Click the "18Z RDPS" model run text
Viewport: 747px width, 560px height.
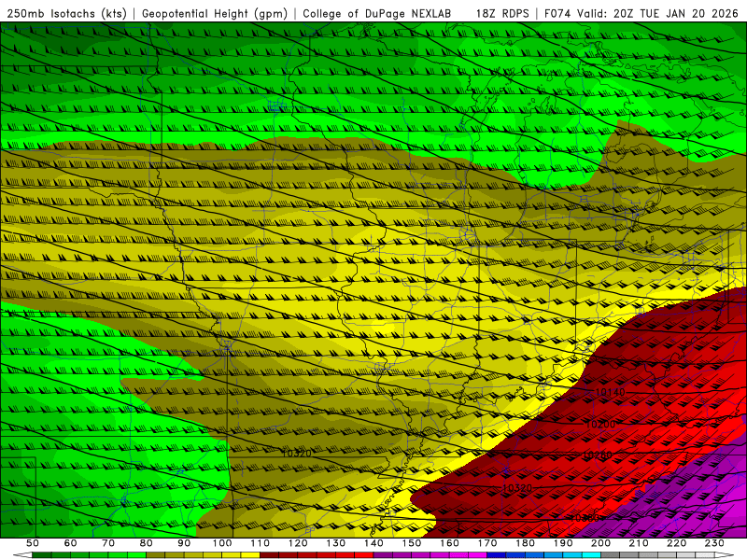[502, 14]
